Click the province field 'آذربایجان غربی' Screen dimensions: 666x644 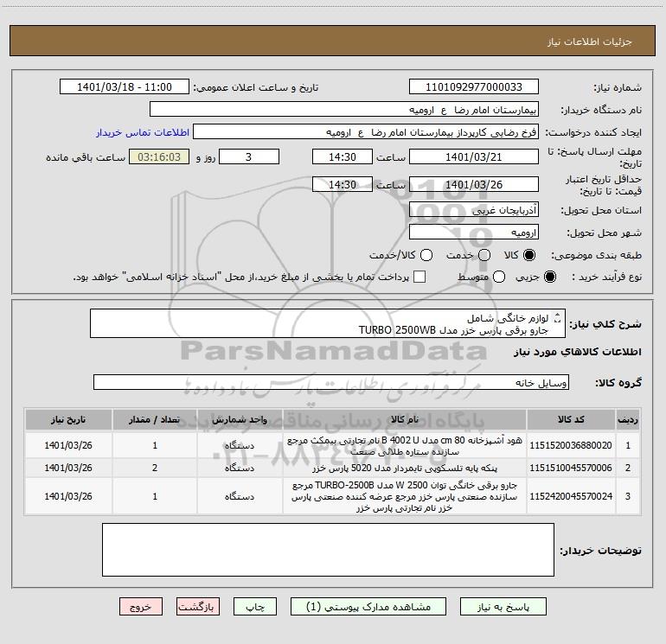[x=474, y=209]
